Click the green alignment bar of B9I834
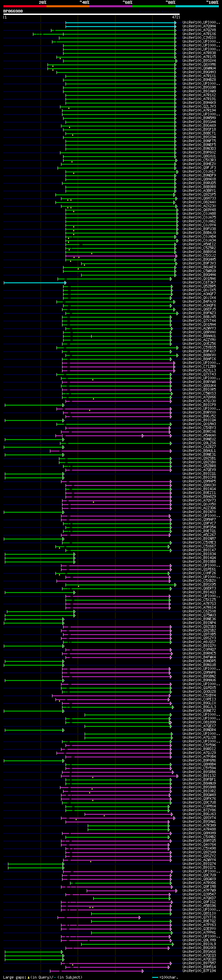The image size is (222, 980). pyautogui.click(x=40, y=554)
